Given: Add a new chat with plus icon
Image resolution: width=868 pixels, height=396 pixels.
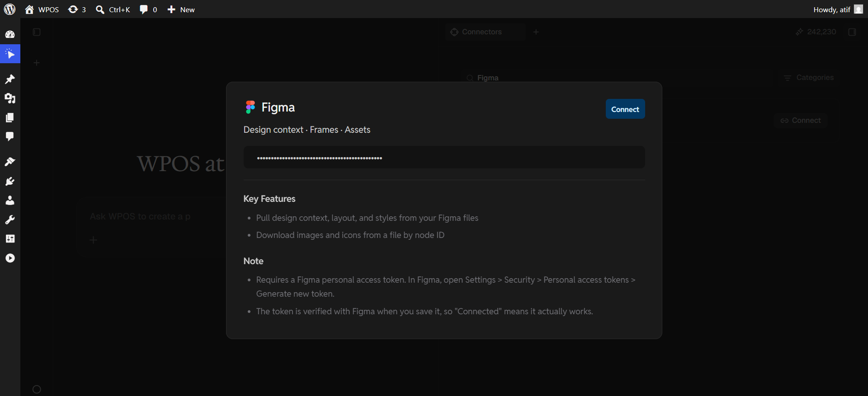Looking at the screenshot, I should (x=37, y=63).
